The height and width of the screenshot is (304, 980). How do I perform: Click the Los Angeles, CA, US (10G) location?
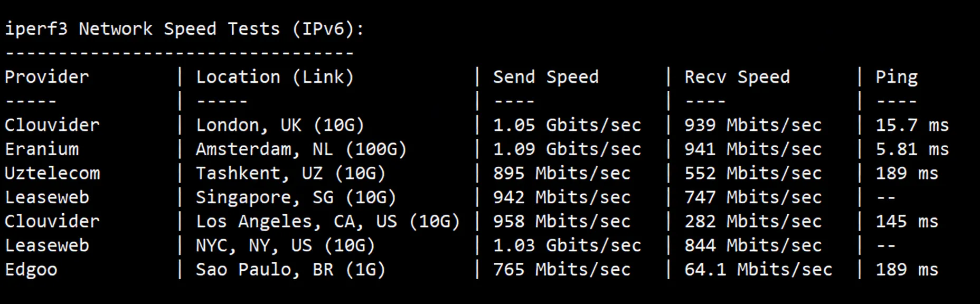[x=327, y=222]
